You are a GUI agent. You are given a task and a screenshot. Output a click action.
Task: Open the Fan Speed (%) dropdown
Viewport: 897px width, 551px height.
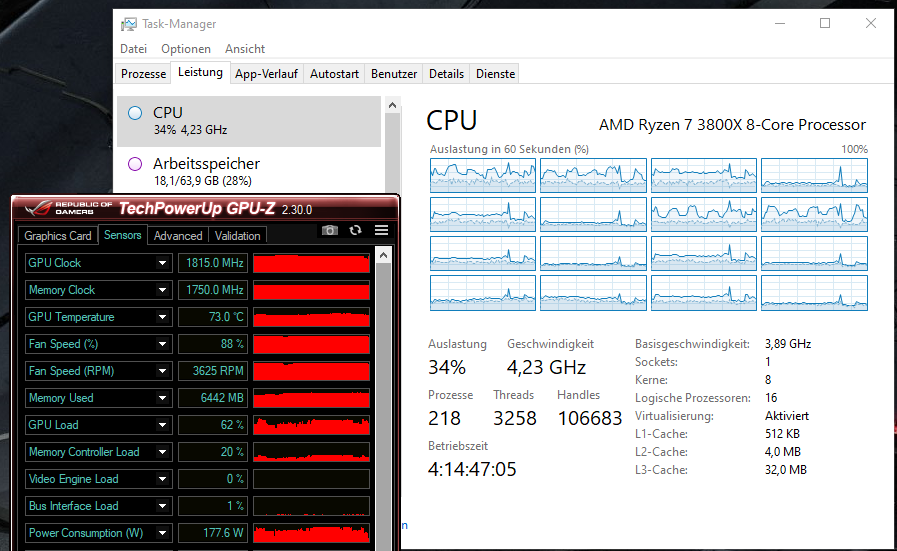click(x=162, y=344)
